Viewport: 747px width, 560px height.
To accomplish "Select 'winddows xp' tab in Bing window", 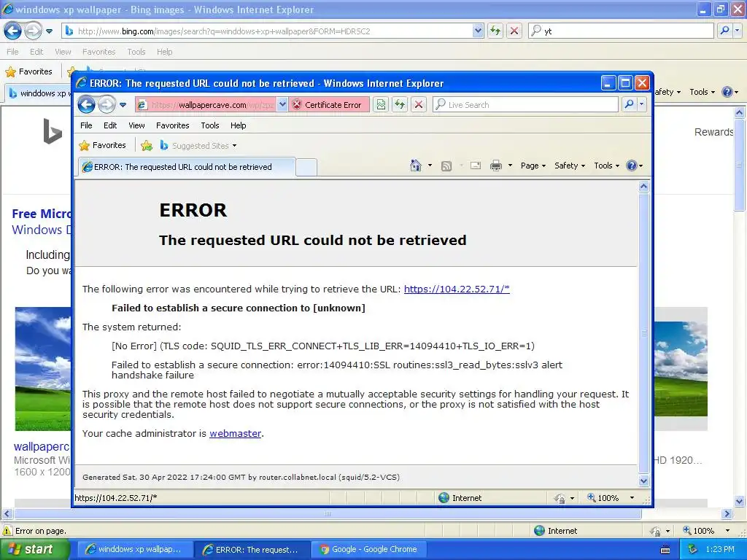I will pos(39,93).
